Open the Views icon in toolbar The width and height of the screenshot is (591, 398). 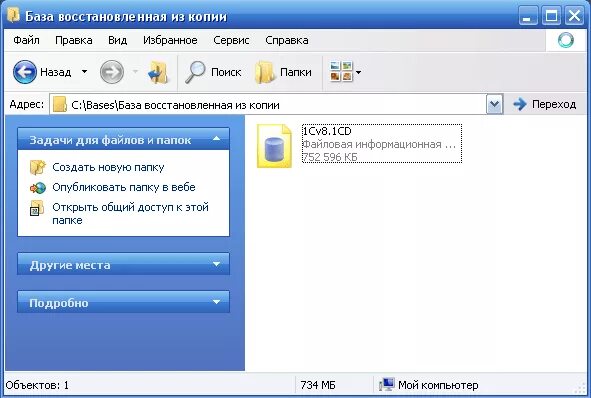tap(341, 72)
